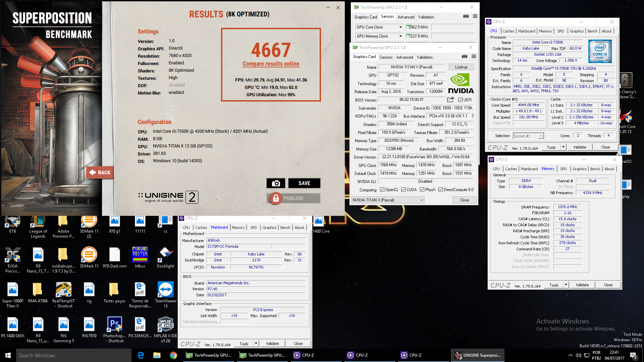Expand the Tools arrow in CPU-Z Memory window
The image size is (644, 362).
coord(566,285)
